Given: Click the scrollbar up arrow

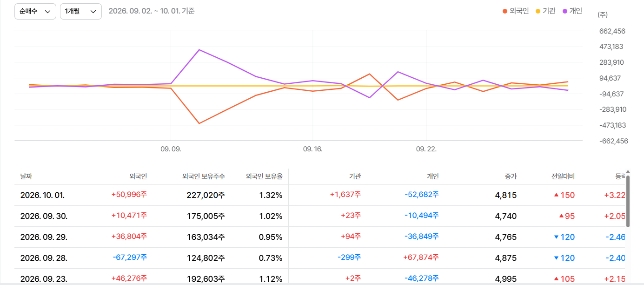Looking at the screenshot, I should (628, 172).
